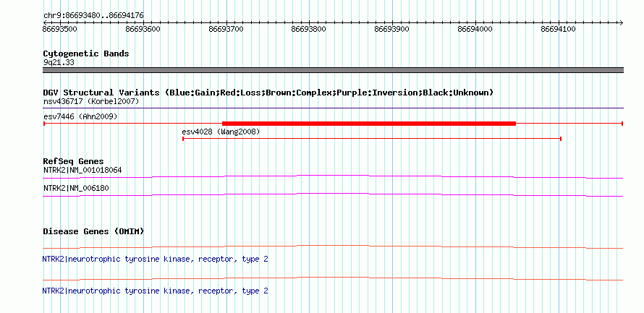Click the ruler's left end arrowhead
644x313 pixels.
tap(45, 22)
